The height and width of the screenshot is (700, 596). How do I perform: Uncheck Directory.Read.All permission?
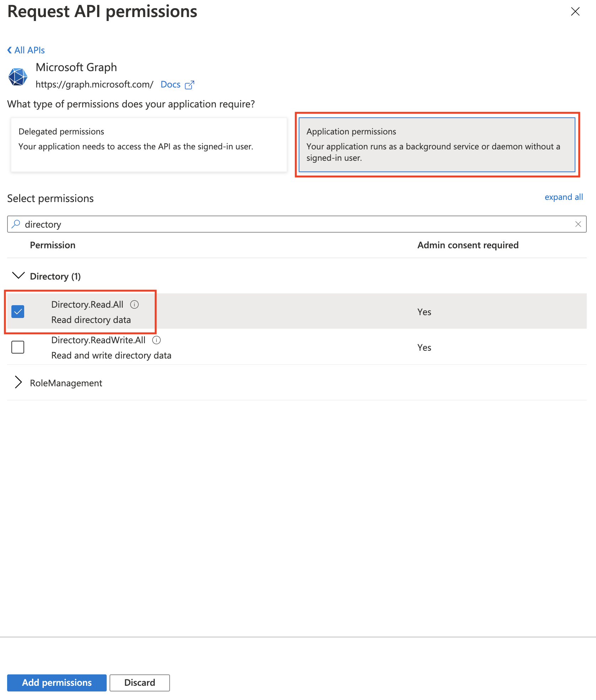(x=18, y=311)
